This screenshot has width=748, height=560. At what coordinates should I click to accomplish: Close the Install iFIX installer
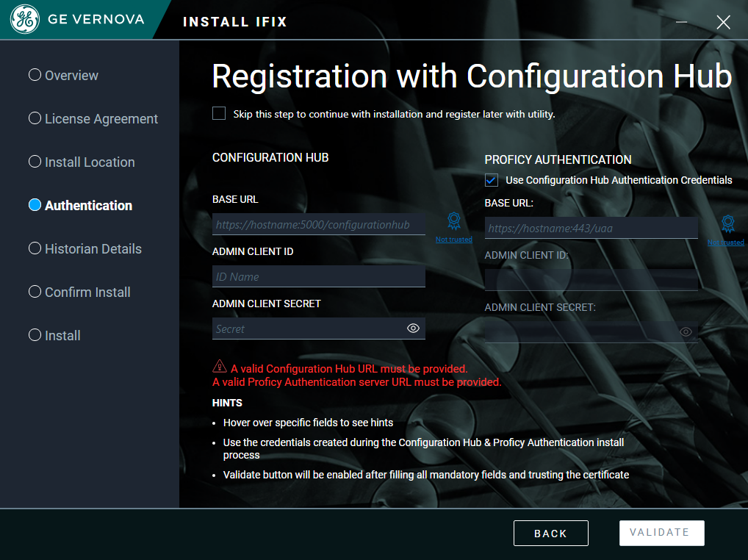[723, 22]
